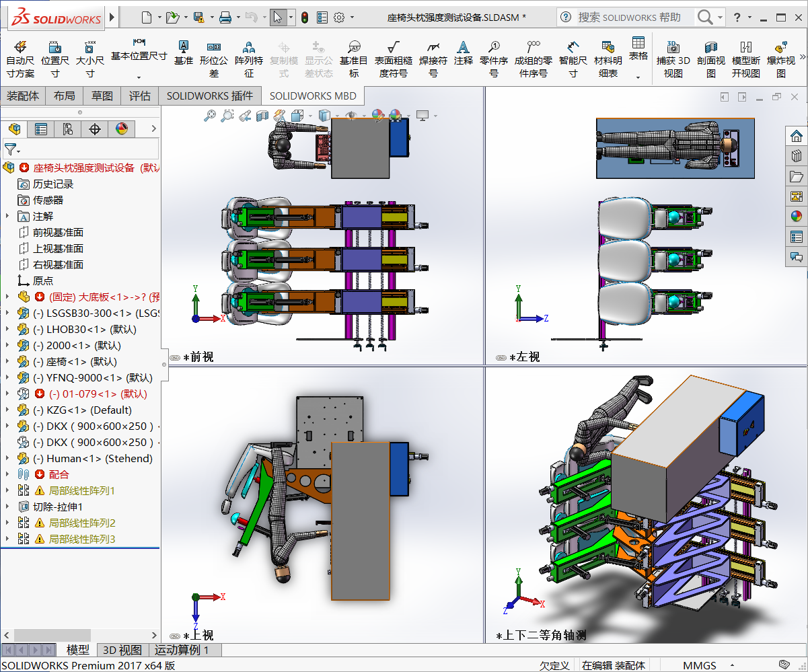Viewport: 808px width, 672px height.
Task: Click the MMGS unit system in status bar
Action: tap(700, 665)
